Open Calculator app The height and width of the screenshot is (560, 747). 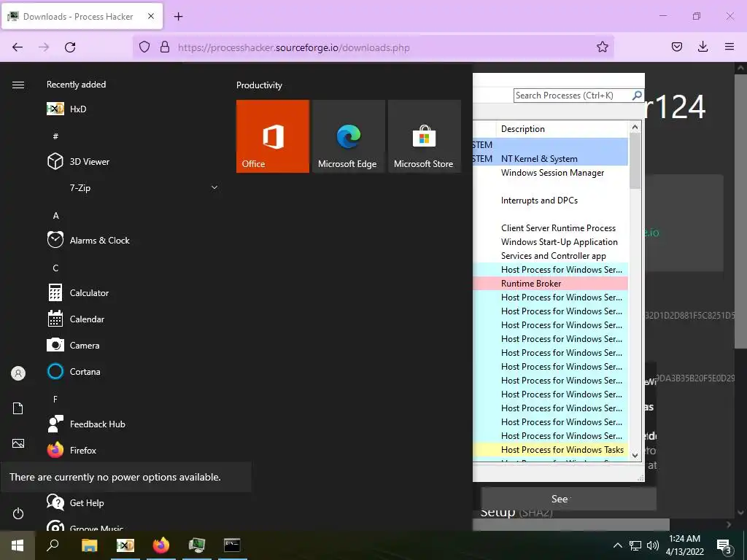tap(133, 293)
